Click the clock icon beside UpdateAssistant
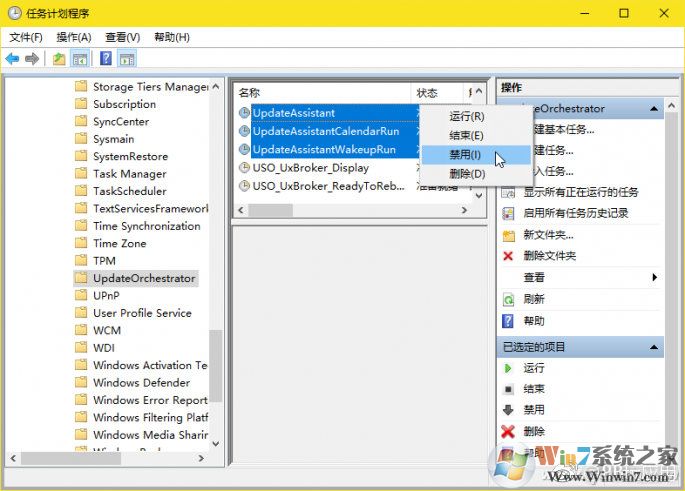The height and width of the screenshot is (491, 685). [x=244, y=113]
